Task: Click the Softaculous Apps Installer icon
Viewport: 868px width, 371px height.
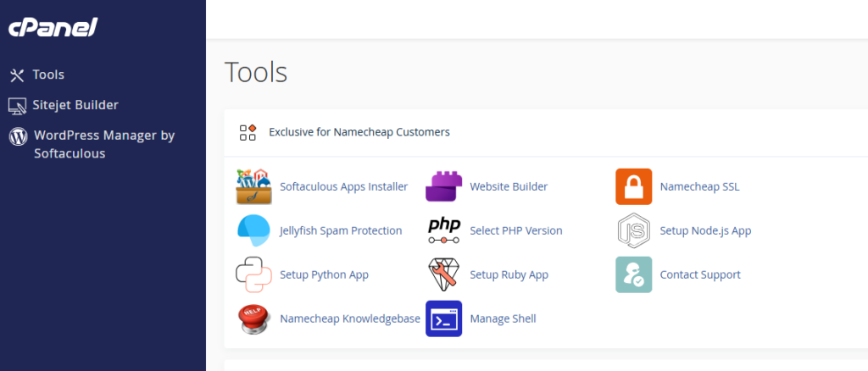Action: [253, 187]
